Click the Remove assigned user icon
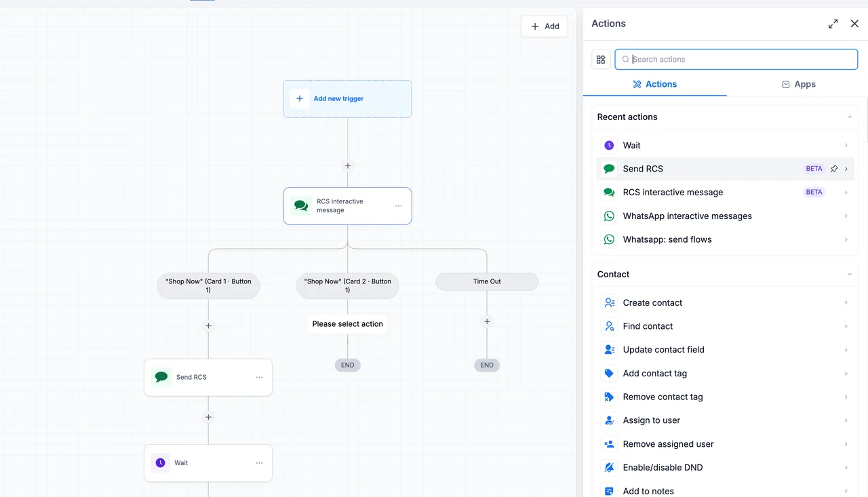This screenshot has width=868, height=497. point(609,444)
